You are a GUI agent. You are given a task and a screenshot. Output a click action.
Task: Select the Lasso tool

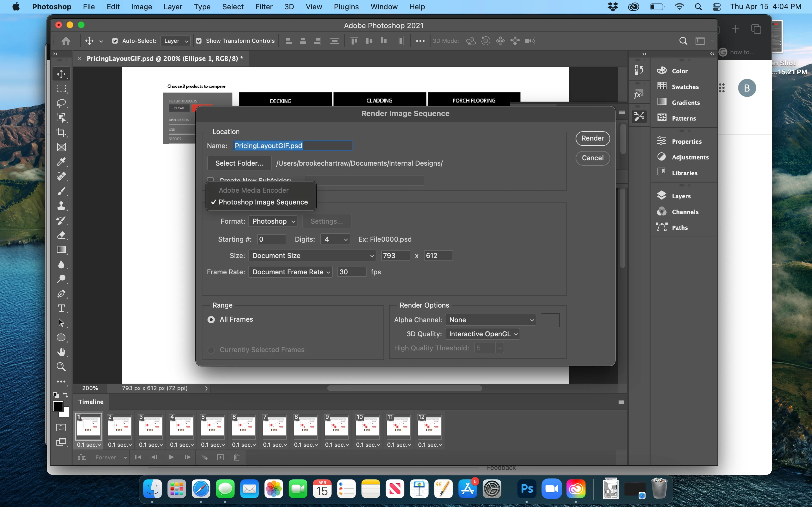[61, 103]
